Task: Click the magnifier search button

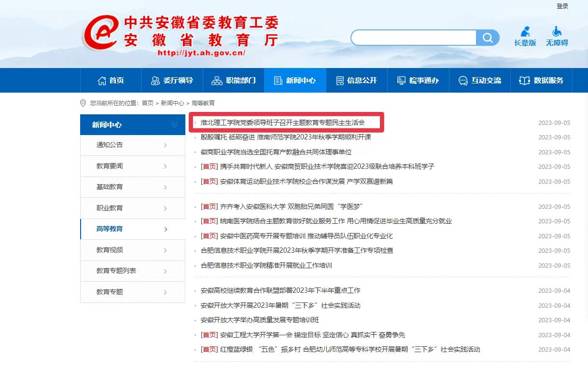Action: [488, 38]
